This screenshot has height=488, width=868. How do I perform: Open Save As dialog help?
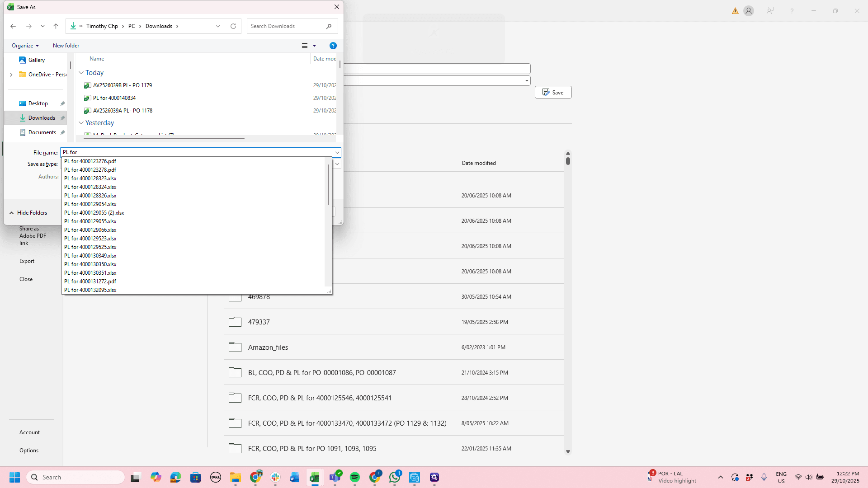(333, 46)
